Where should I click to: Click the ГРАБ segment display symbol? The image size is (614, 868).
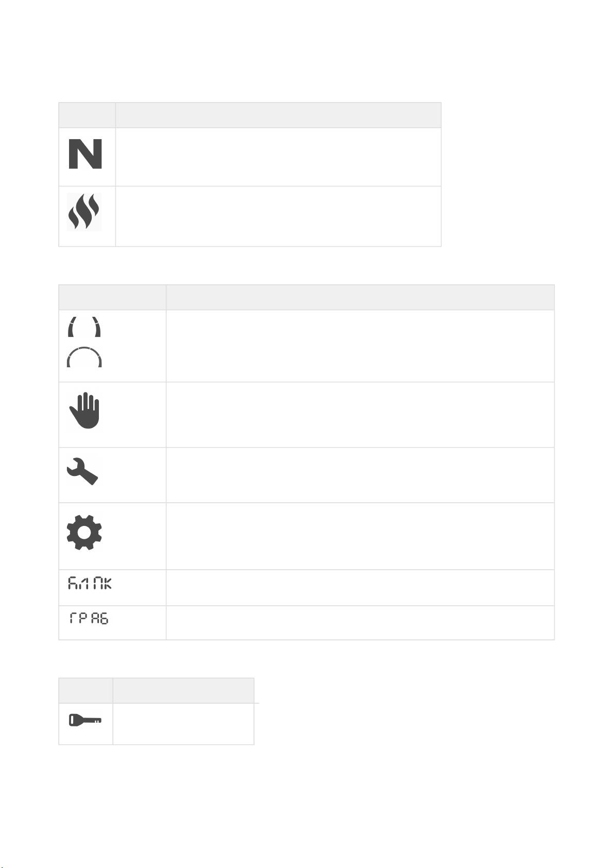pos(89,618)
